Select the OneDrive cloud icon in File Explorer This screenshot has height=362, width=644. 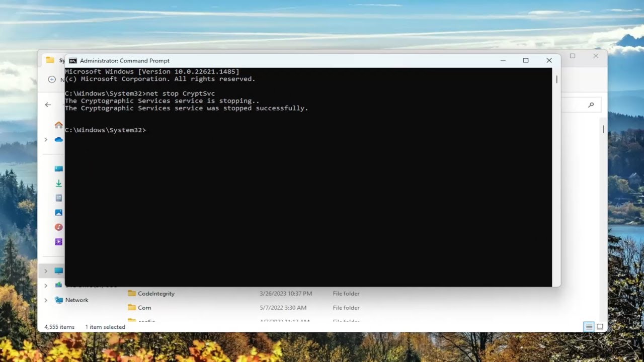point(59,139)
